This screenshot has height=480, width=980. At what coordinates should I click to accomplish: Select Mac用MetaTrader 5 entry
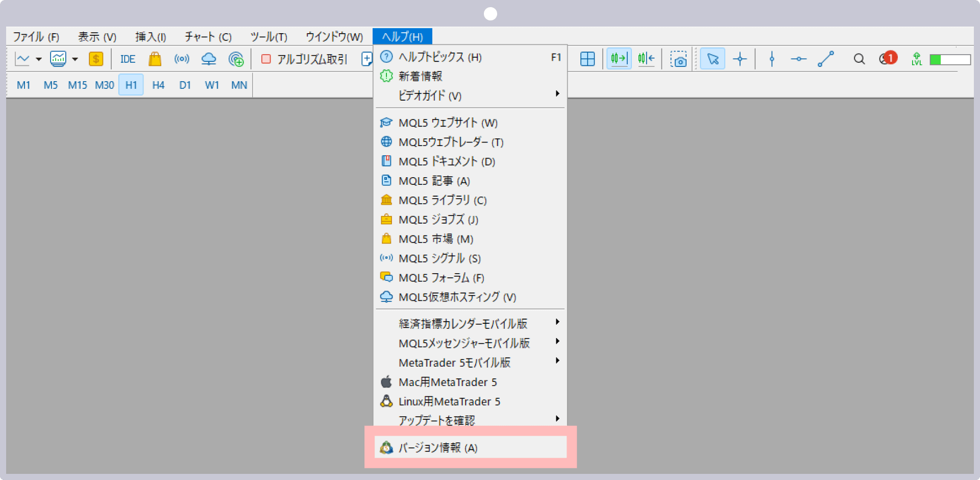[x=470, y=382]
